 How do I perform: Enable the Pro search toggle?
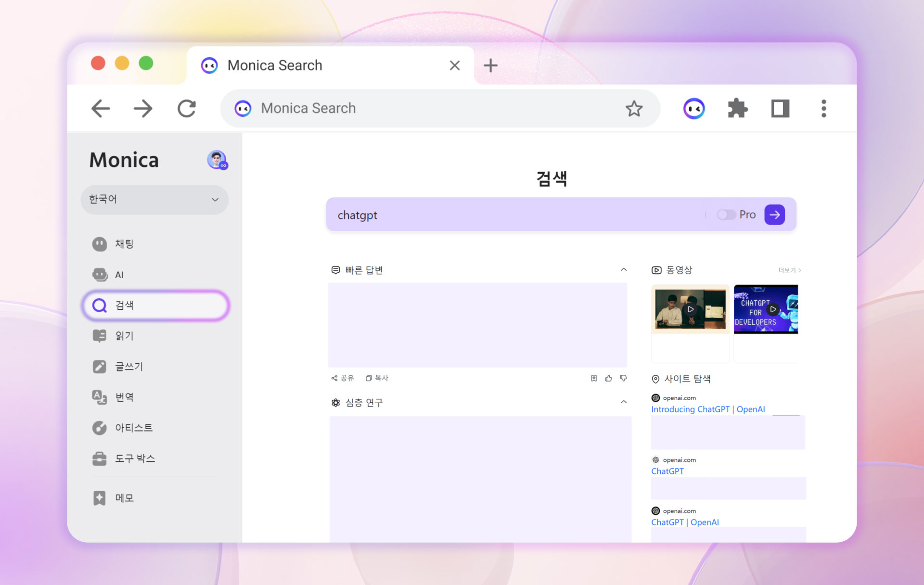coord(726,215)
